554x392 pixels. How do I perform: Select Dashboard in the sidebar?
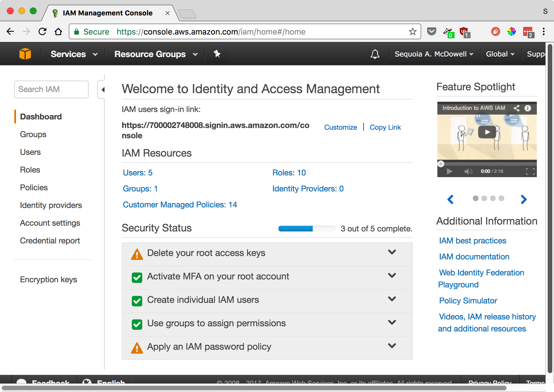[x=41, y=117]
